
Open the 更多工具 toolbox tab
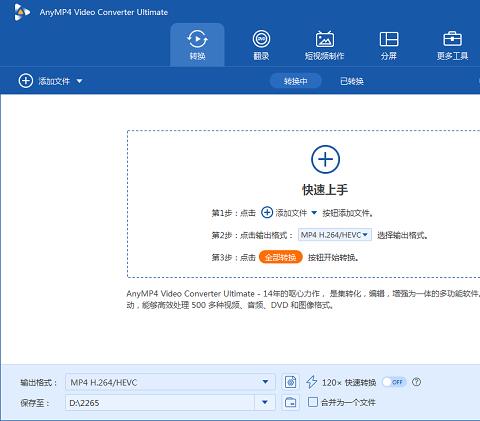click(452, 45)
